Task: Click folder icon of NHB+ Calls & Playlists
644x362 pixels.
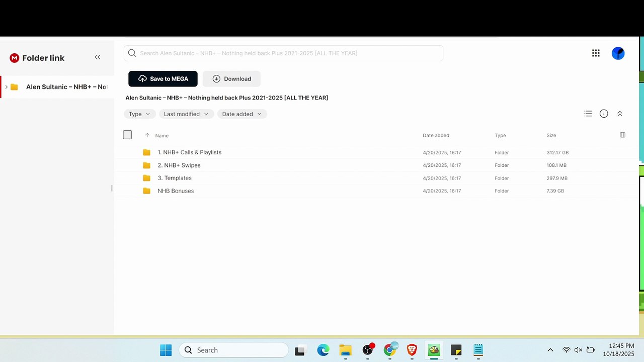Action: pyautogui.click(x=146, y=152)
